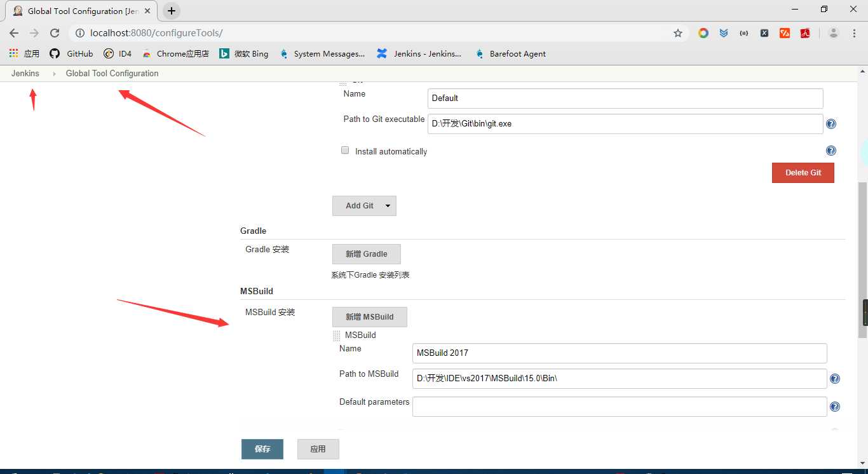Open a new browser tab
Screen dimensions: 868x474
(x=172, y=11)
